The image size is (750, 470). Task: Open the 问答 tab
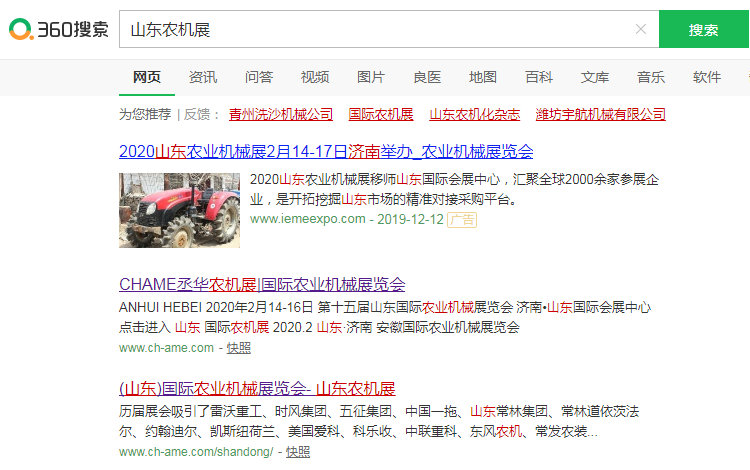[x=259, y=77]
